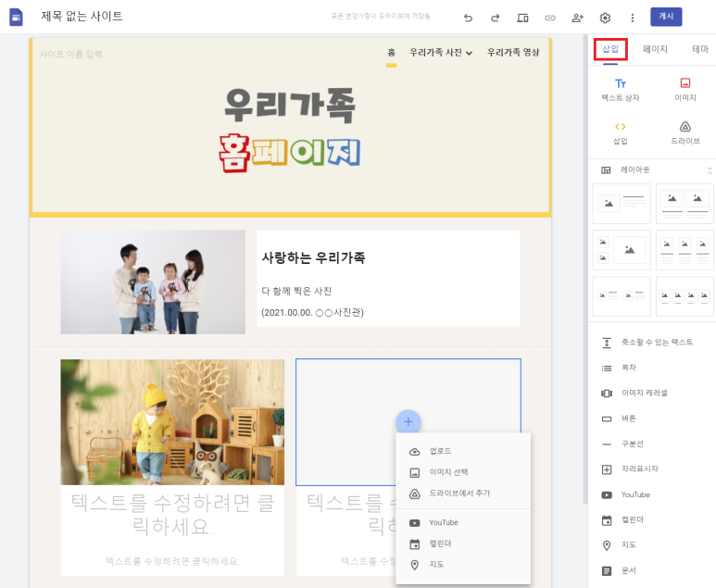The height and width of the screenshot is (588, 716).
Task: Click the redo arrow icon
Action: pos(495,18)
